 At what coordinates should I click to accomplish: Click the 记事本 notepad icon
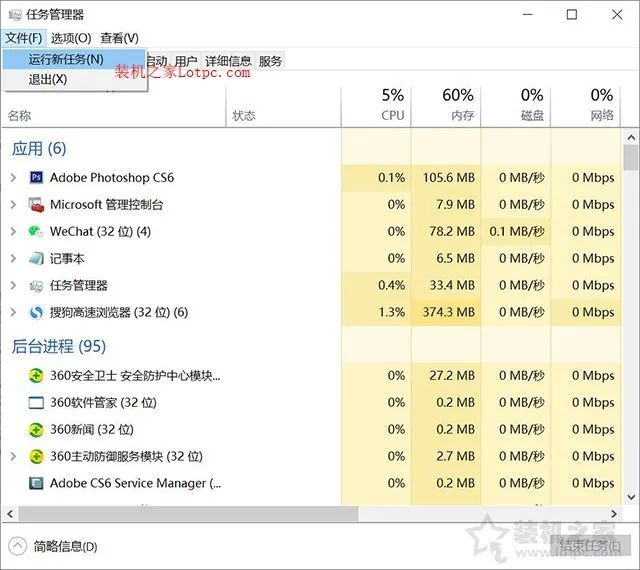[37, 259]
